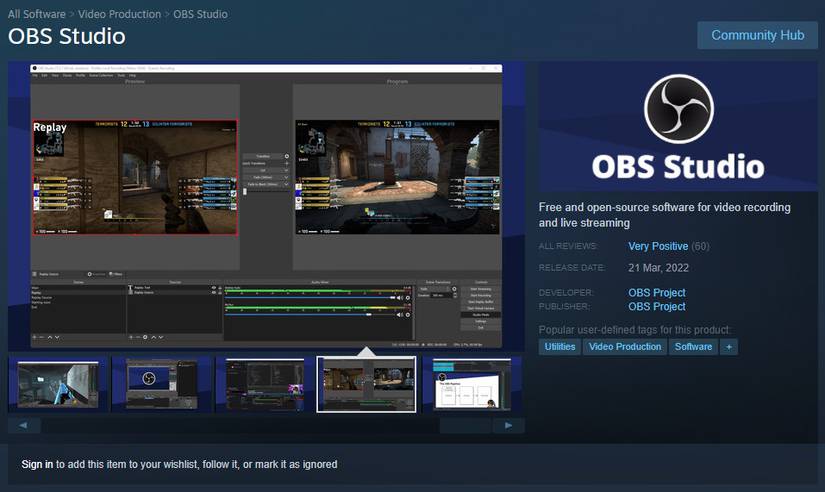Click the right arrow under the thumbnail strip
The height and width of the screenshot is (492, 825).
[x=508, y=425]
